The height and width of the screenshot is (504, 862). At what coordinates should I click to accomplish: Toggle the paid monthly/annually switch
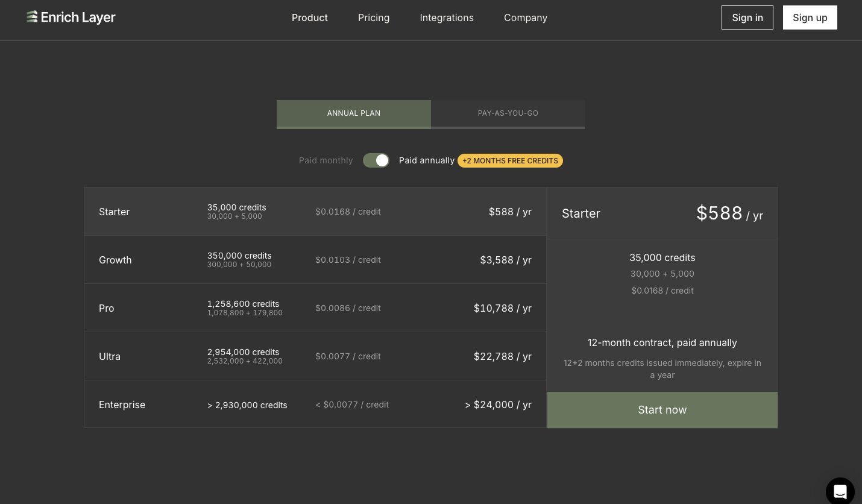pyautogui.click(x=376, y=160)
